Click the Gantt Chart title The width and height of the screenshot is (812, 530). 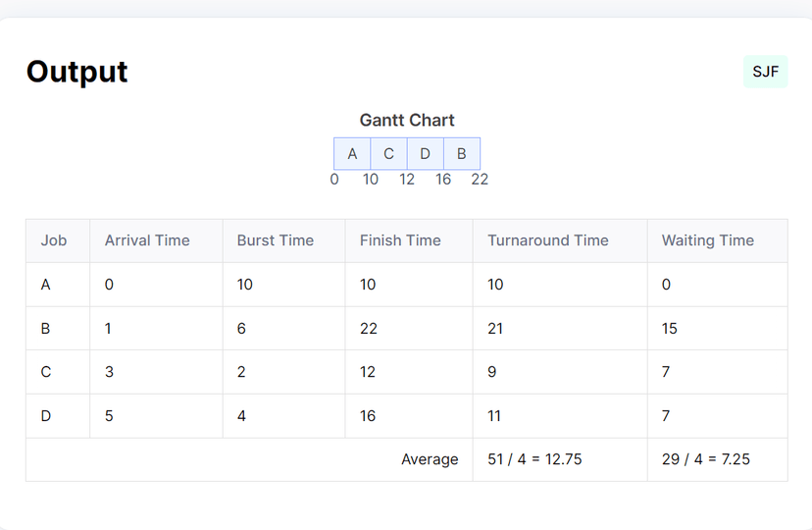[x=407, y=120]
